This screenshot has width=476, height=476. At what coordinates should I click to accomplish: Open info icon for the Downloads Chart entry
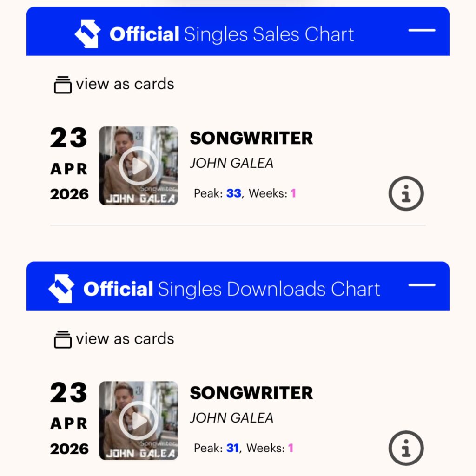[x=406, y=448]
